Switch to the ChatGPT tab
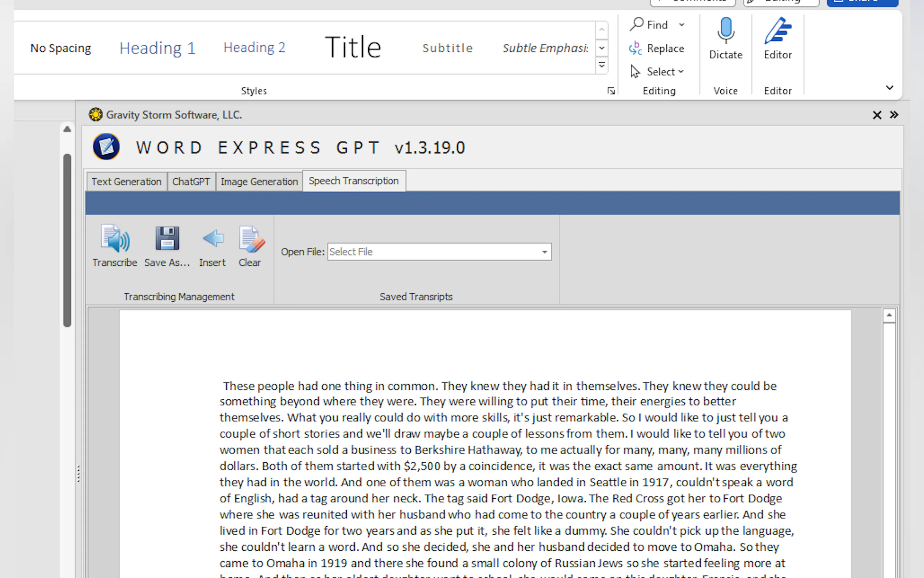The height and width of the screenshot is (578, 924). pos(191,182)
